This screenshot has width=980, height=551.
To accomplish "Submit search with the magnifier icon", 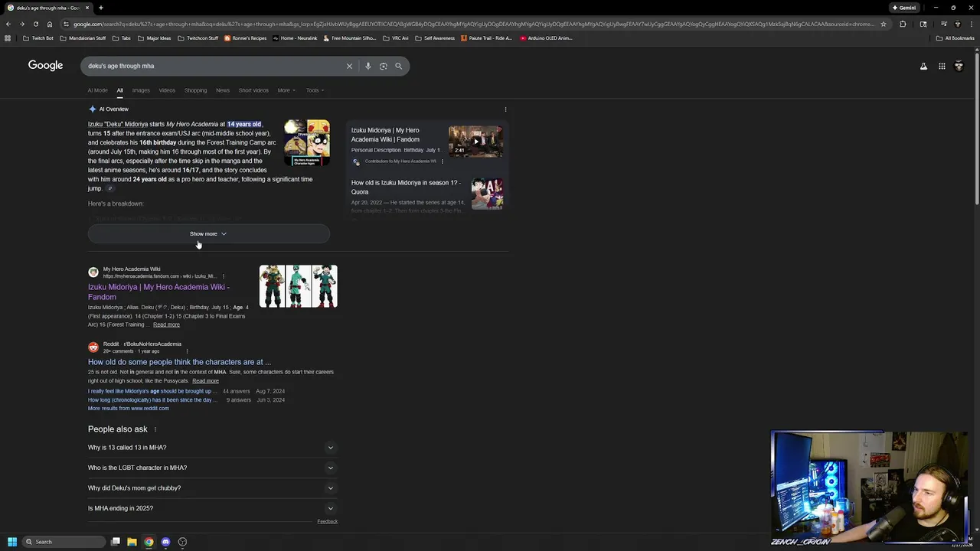I will (x=398, y=66).
